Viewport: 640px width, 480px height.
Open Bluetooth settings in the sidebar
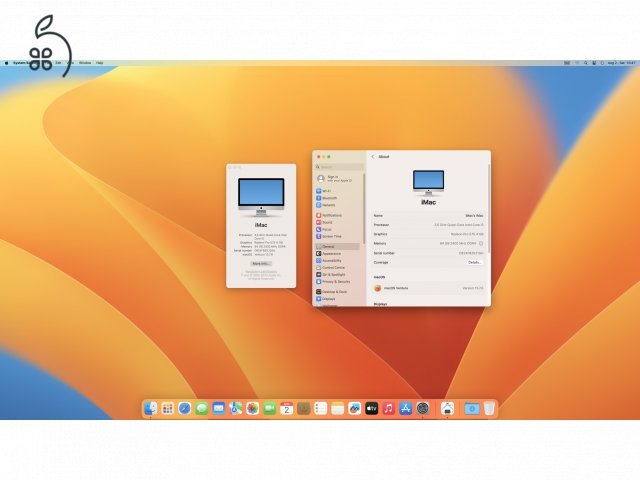337,198
